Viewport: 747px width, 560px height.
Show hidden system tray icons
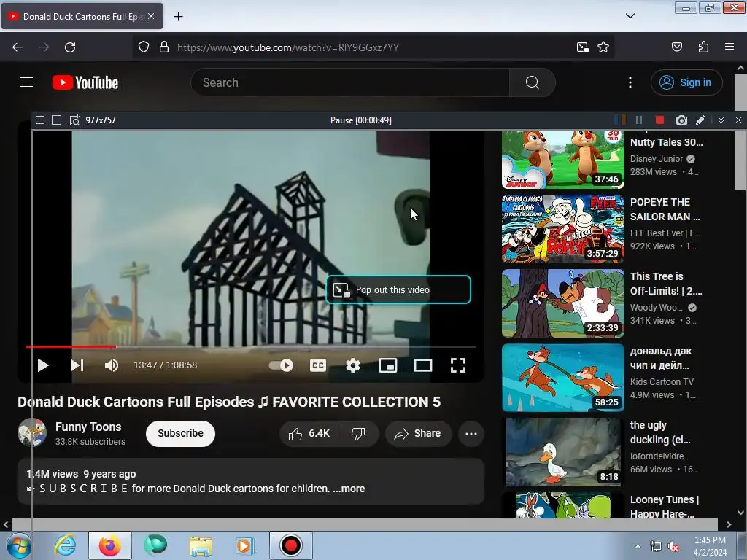click(638, 546)
